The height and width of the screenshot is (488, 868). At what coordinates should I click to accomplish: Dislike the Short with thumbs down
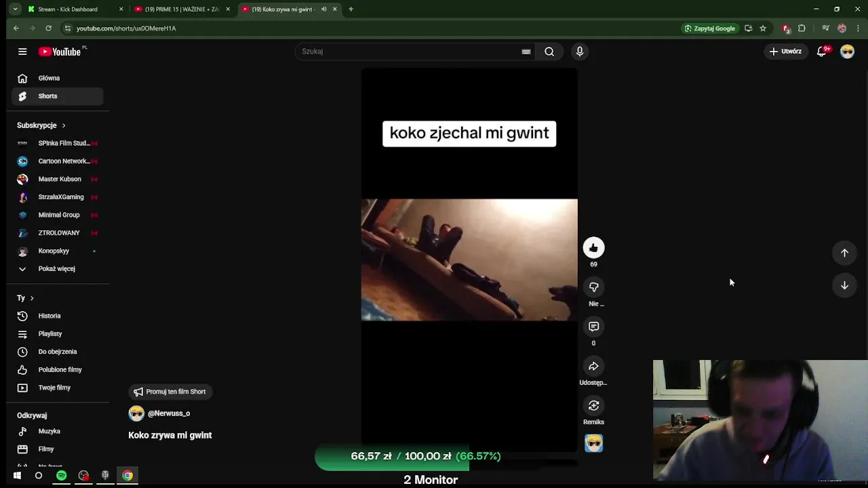(593, 287)
